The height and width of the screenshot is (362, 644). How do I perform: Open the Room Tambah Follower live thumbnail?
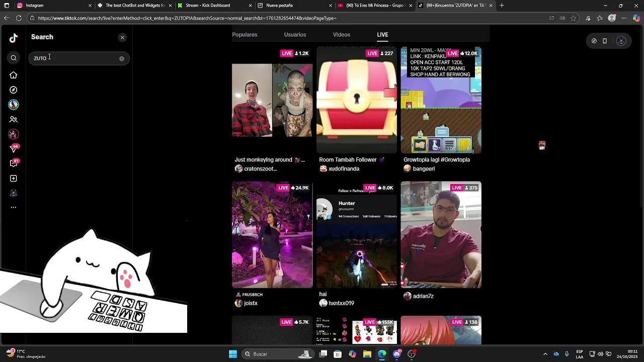[357, 100]
